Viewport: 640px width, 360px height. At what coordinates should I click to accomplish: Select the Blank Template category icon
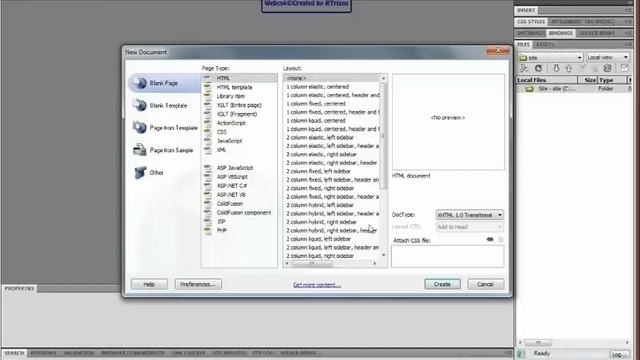[x=140, y=105]
